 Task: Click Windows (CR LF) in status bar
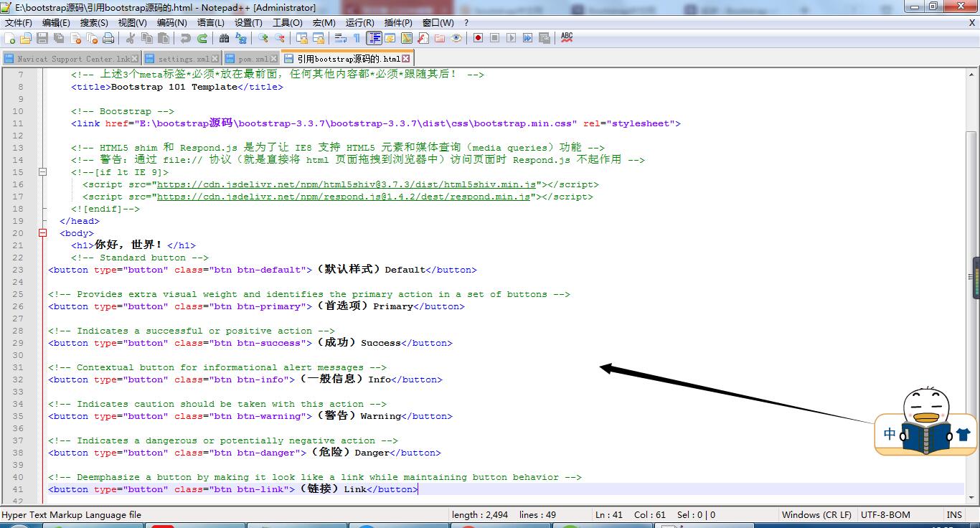click(816, 514)
